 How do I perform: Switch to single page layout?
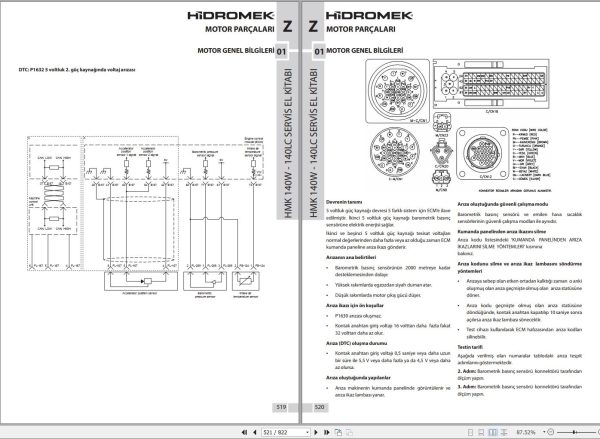[x=471, y=432]
